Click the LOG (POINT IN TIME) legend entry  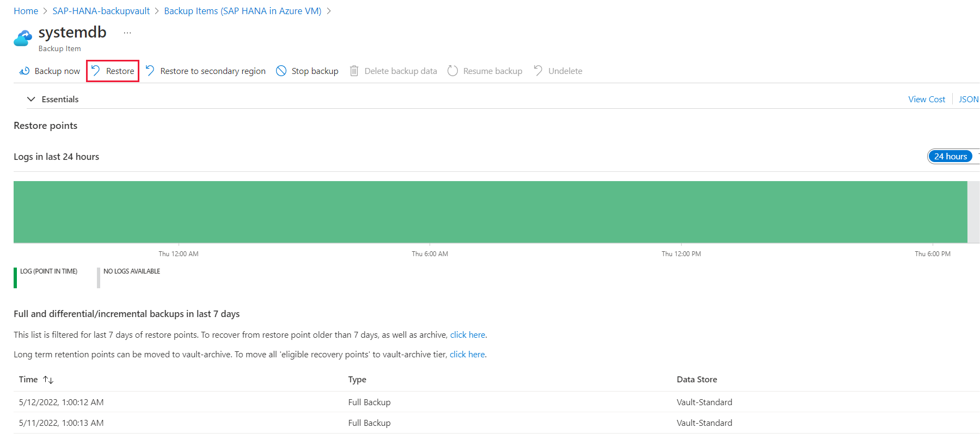(46, 277)
